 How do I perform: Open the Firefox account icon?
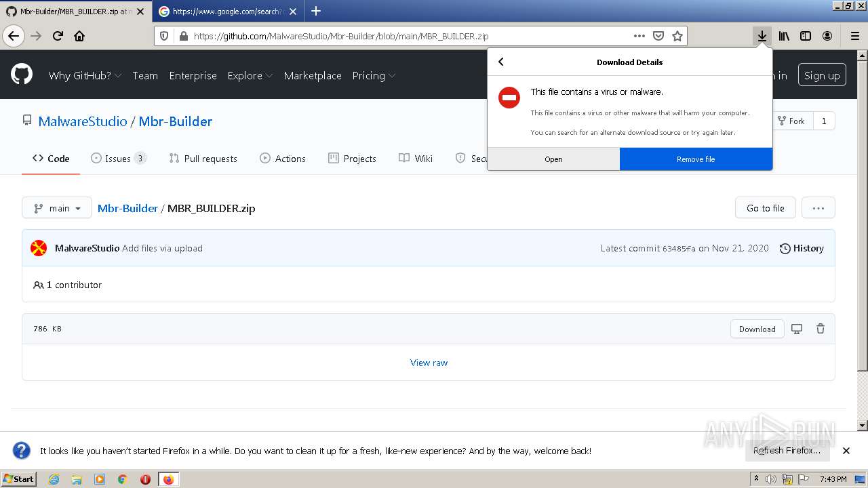pos(827,36)
